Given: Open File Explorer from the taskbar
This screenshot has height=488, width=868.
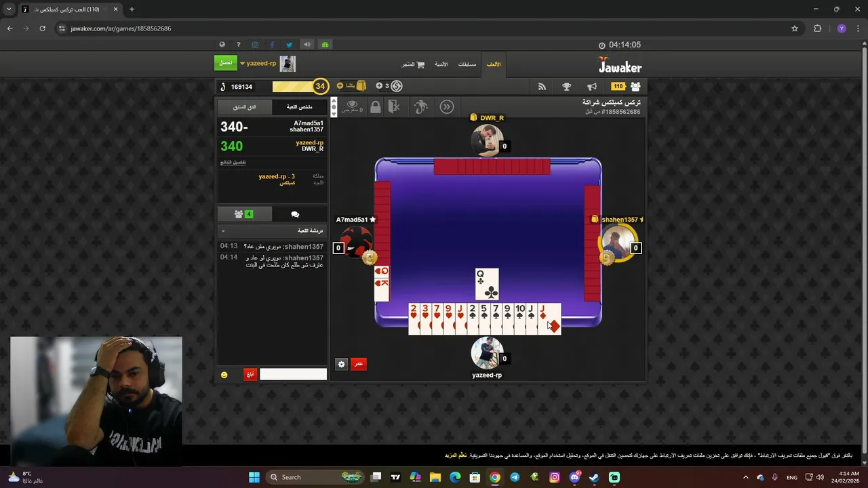Looking at the screenshot, I should click(x=435, y=477).
